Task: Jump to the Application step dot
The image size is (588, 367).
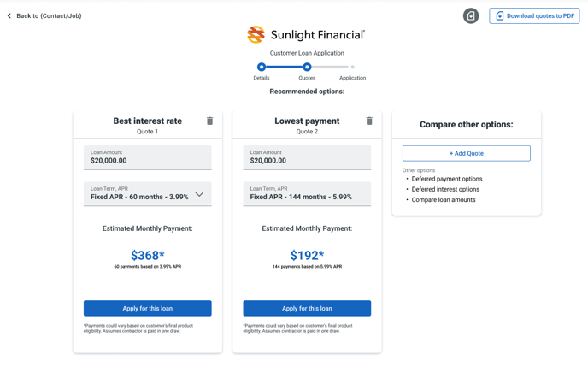Action: pos(352,68)
